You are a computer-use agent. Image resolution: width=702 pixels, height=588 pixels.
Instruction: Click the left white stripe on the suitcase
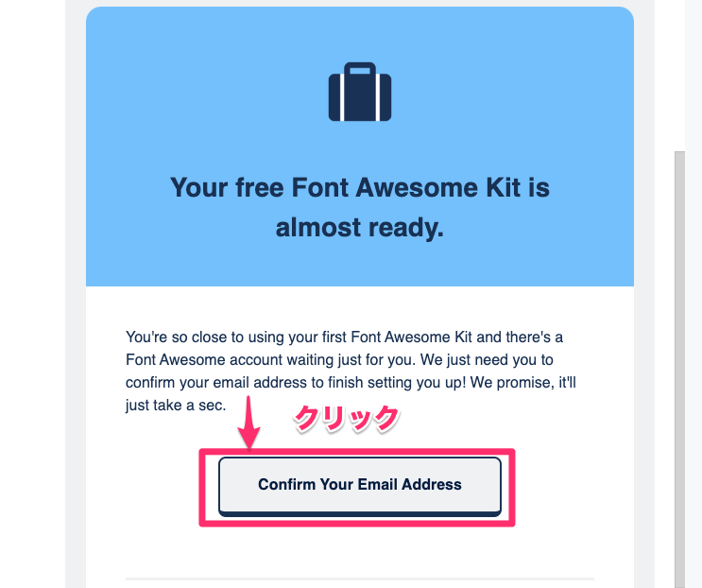[342, 97]
